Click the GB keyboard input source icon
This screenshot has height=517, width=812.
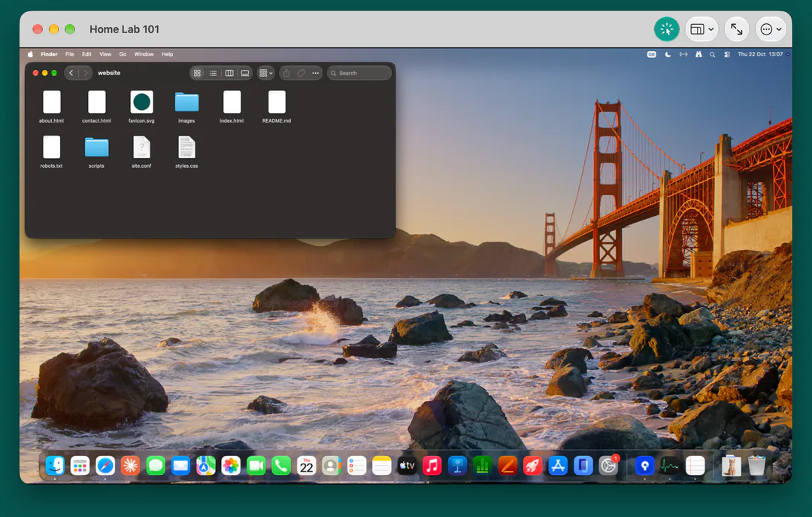click(x=651, y=54)
